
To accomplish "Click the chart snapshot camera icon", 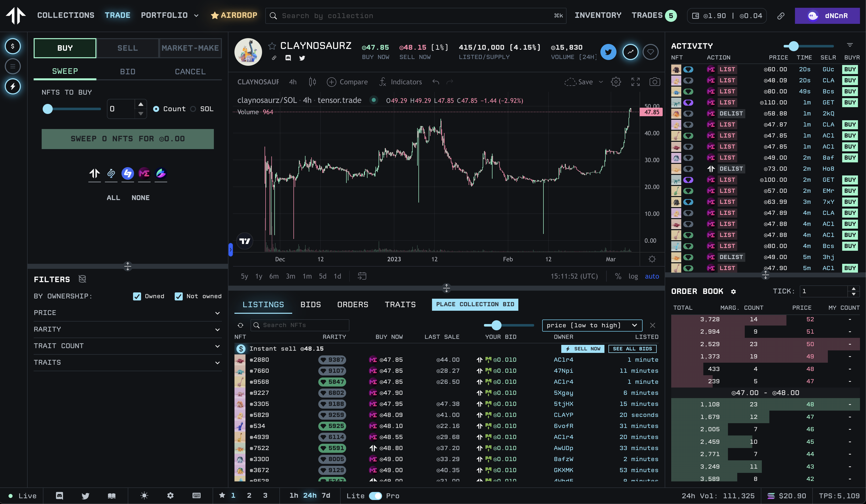I will 654,82.
